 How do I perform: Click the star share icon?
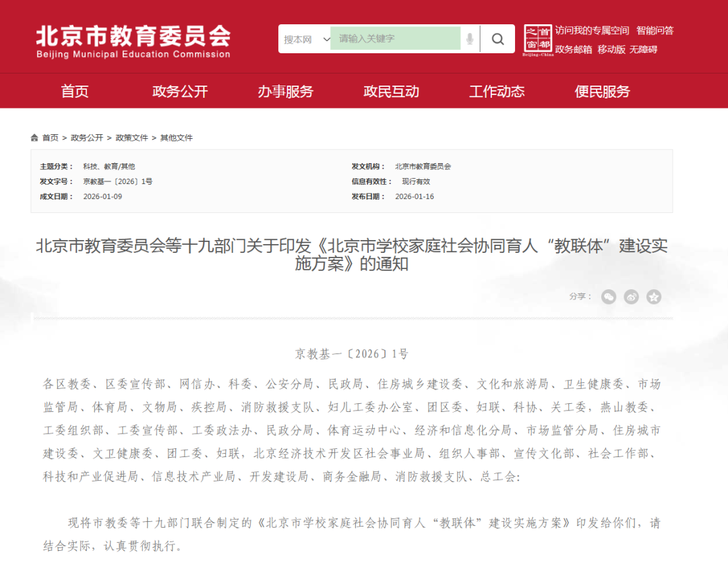click(x=653, y=297)
